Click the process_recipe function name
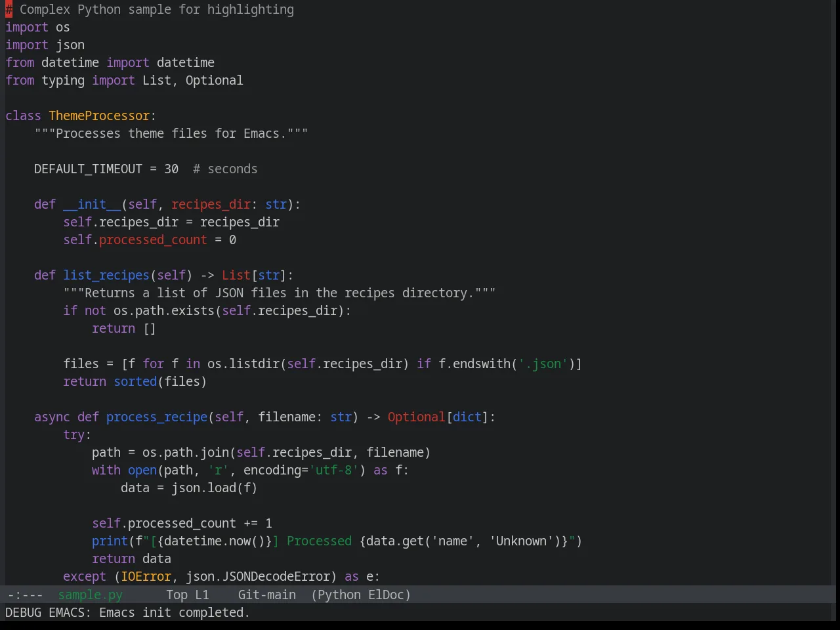Screen dimensions: 840x630 (157, 417)
